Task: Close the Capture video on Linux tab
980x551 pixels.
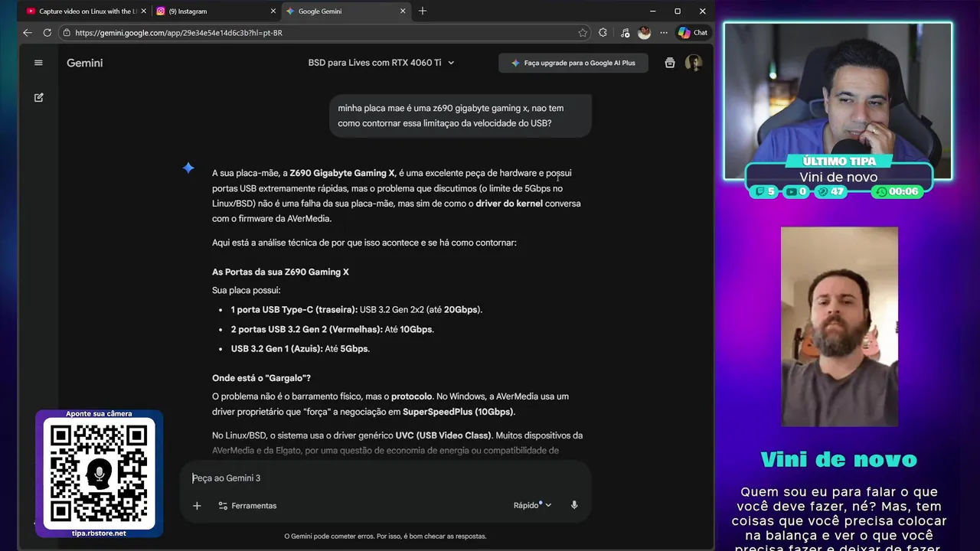Action: [x=144, y=11]
